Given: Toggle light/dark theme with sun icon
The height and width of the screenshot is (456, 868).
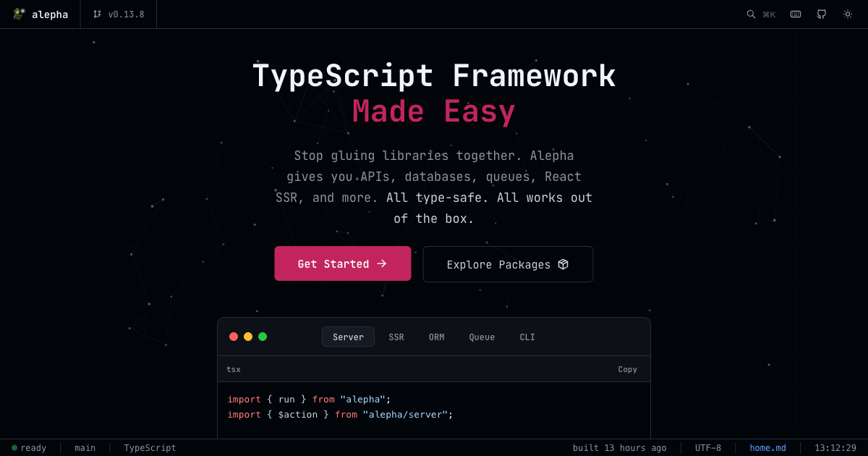Looking at the screenshot, I should 848,14.
